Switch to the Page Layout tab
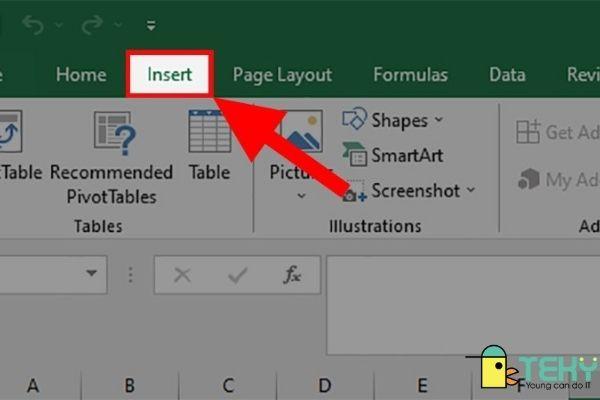600x400 pixels. pyautogui.click(x=282, y=75)
